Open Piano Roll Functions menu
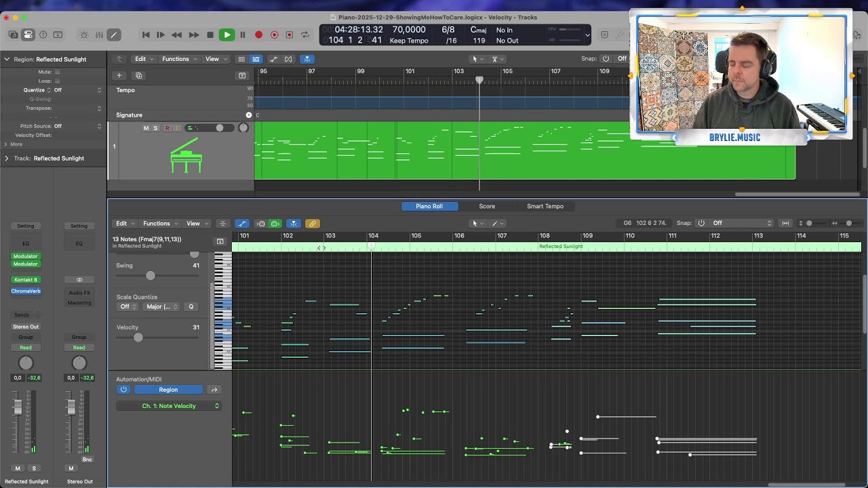 159,224
